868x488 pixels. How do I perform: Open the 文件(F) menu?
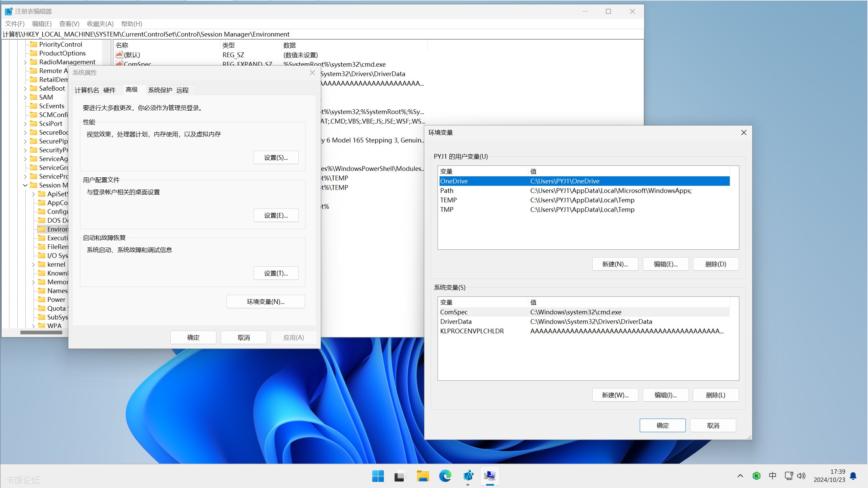pos(15,24)
